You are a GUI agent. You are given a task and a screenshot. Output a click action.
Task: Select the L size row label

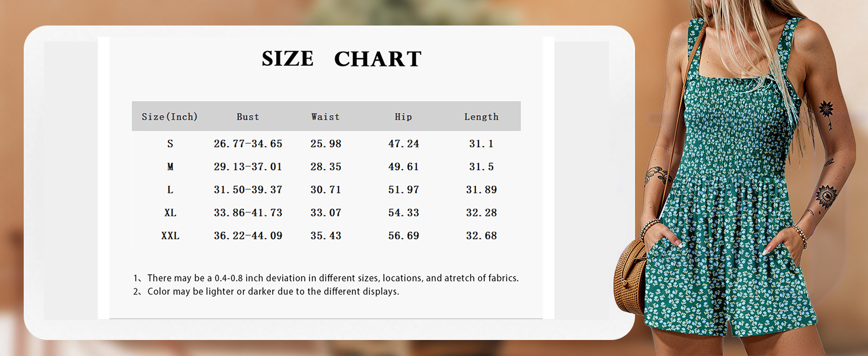170,190
